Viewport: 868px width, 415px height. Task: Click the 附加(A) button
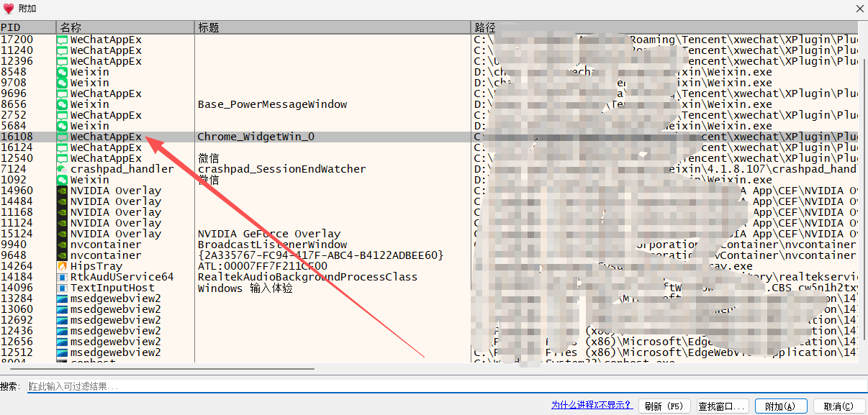click(x=781, y=406)
